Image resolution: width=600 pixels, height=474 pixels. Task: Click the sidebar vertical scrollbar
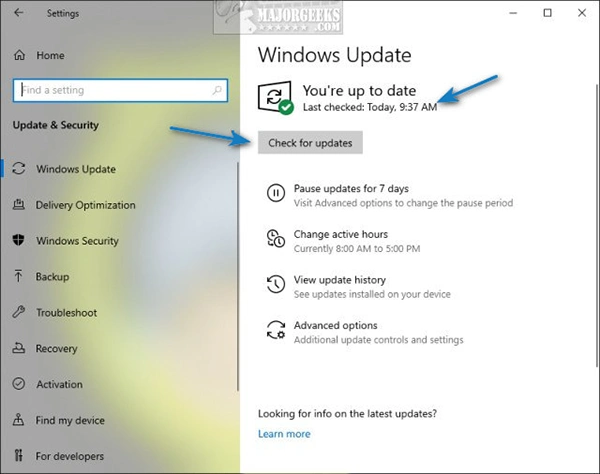point(237,275)
